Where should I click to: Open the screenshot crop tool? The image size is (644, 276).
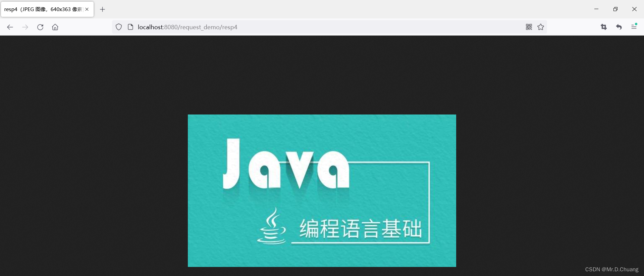604,27
